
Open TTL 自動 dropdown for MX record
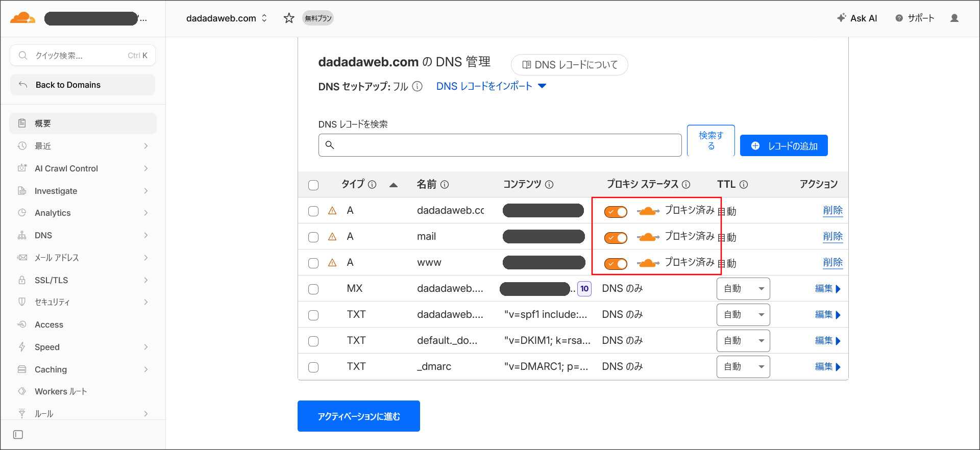coord(743,289)
